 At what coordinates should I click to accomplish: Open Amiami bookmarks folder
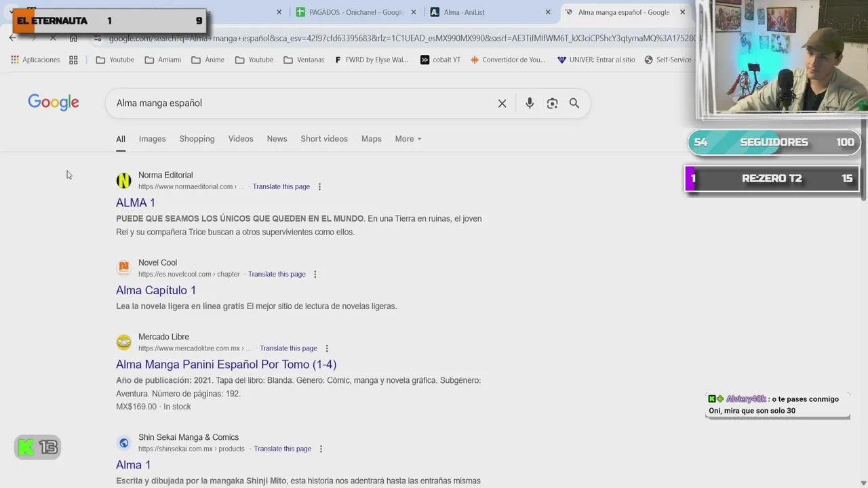pos(163,60)
